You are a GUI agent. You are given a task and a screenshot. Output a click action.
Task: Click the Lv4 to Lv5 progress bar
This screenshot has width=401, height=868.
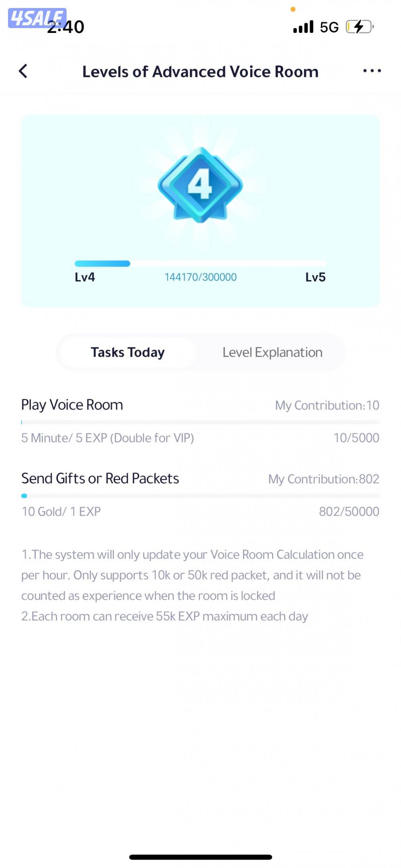200,264
